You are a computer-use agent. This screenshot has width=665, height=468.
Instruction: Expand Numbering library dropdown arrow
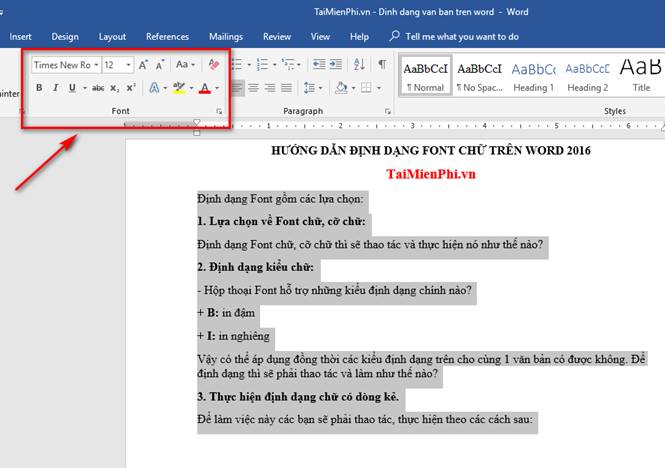coord(274,65)
